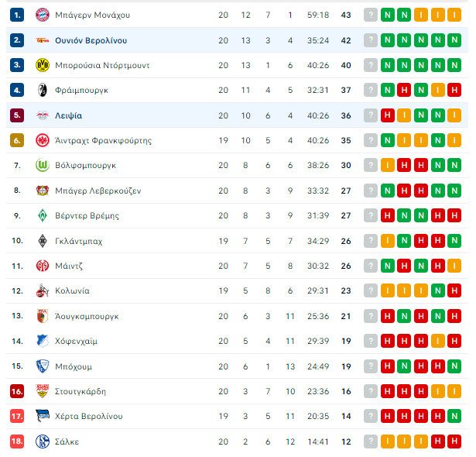Click the red rank 17 relegation badge

coord(17,416)
